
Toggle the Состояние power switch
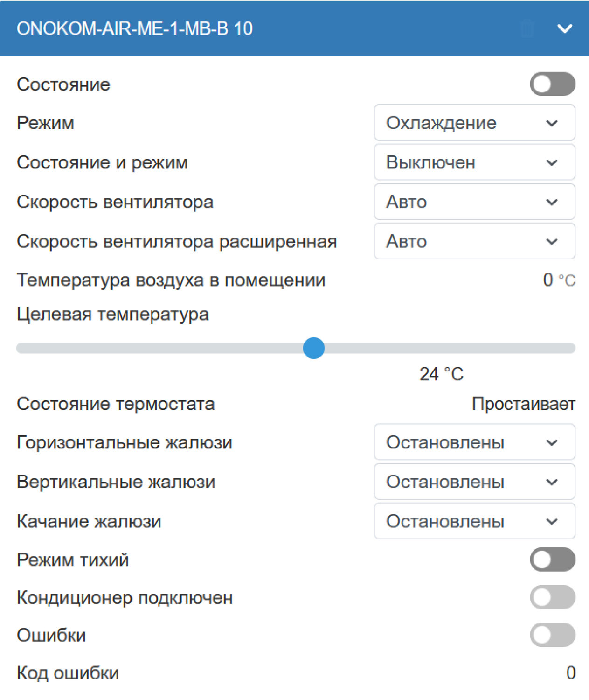click(552, 84)
